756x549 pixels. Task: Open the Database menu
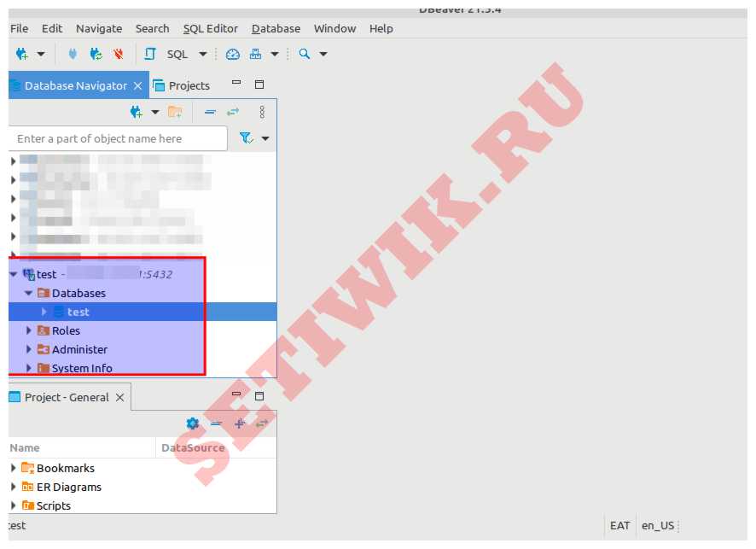[x=276, y=28]
